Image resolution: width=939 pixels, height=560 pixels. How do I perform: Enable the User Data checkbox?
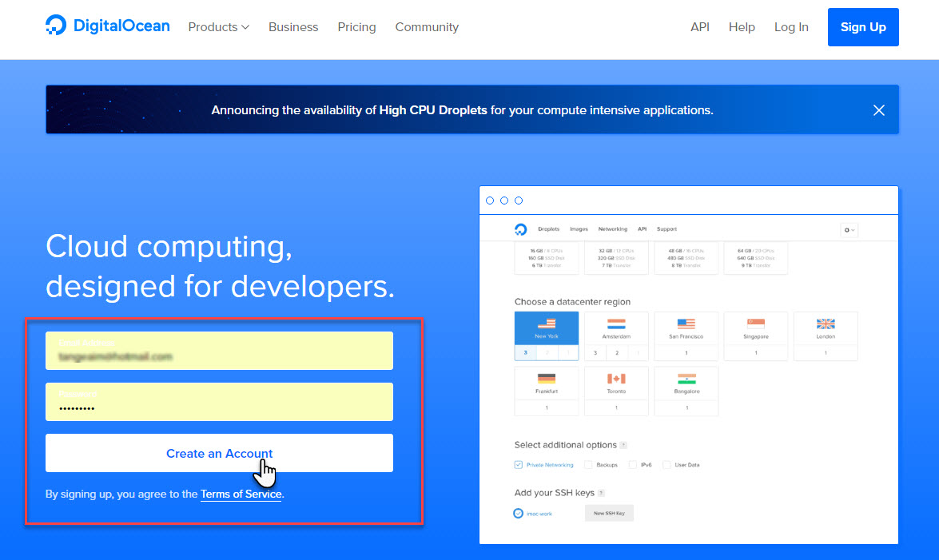[666, 465]
